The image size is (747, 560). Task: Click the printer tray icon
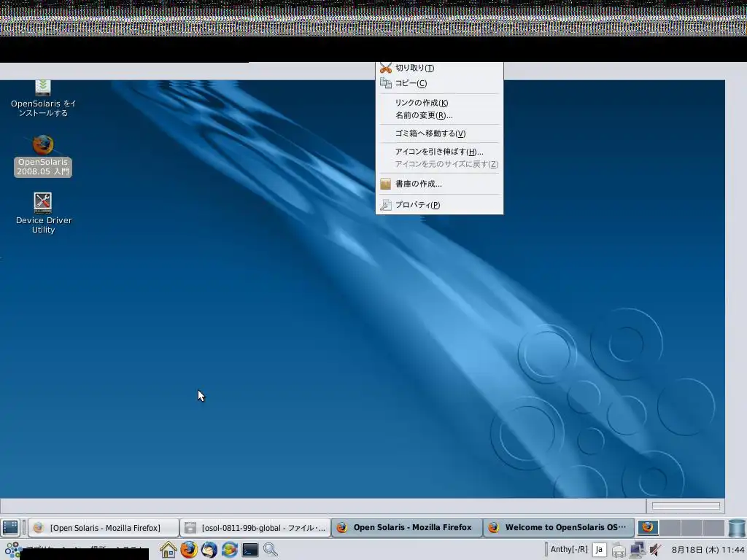tap(619, 550)
